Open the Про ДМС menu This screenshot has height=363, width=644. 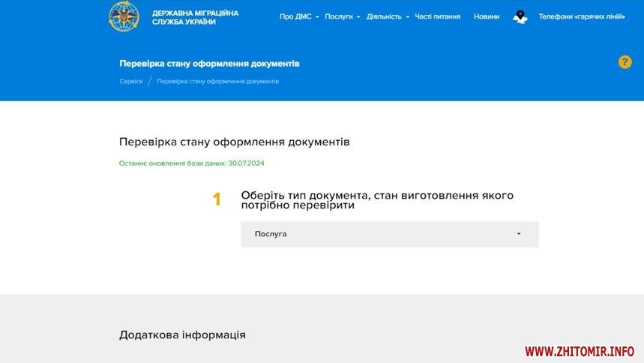coord(297,16)
